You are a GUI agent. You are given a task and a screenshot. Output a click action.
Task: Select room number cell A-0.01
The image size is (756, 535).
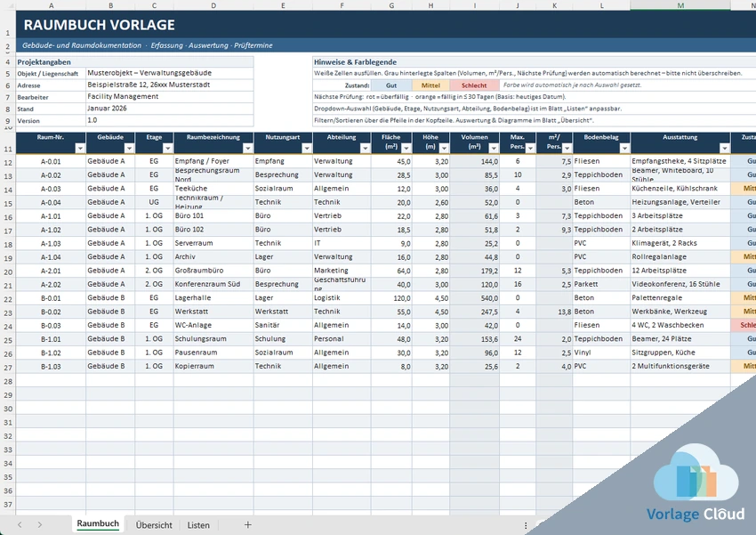(51, 161)
